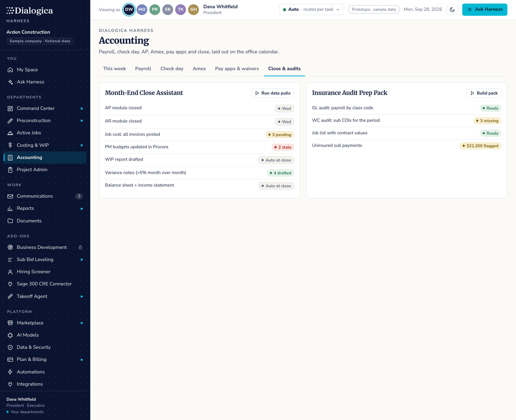The width and height of the screenshot is (516, 420).
Task: Click the 2 stale status badge
Action: (283, 147)
